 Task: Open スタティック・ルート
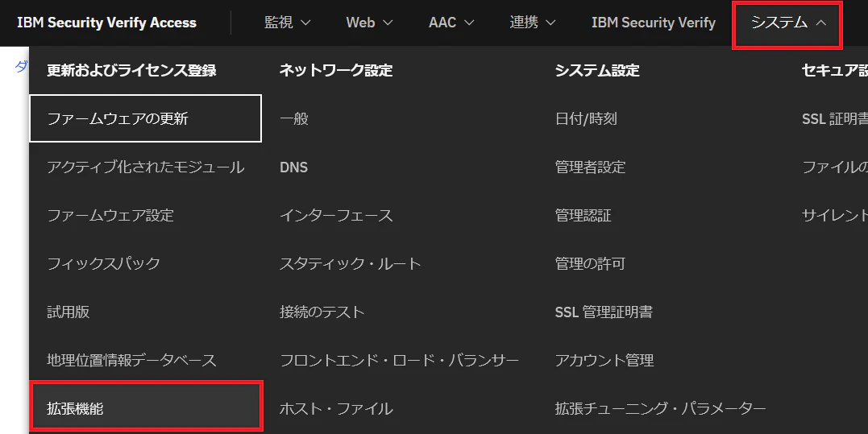click(x=350, y=263)
